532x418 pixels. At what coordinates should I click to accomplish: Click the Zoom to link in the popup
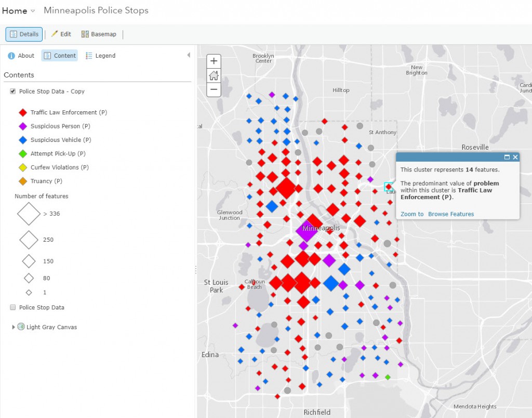(x=412, y=214)
